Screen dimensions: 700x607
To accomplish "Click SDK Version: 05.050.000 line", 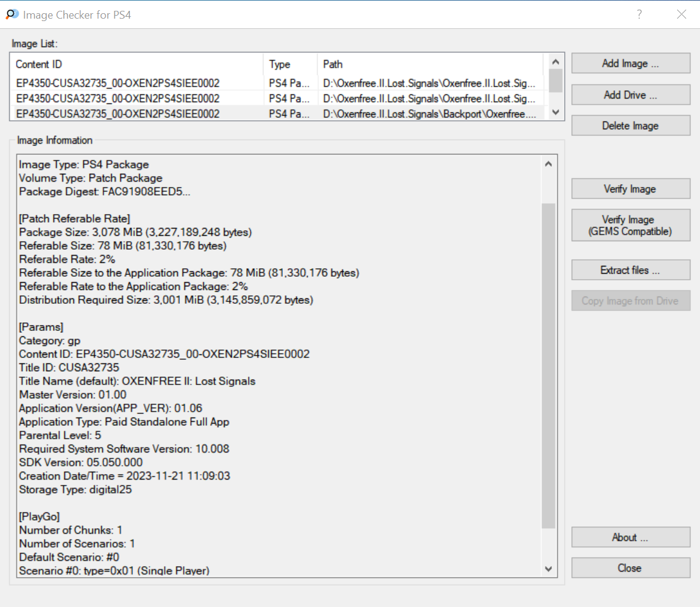I will [81, 463].
